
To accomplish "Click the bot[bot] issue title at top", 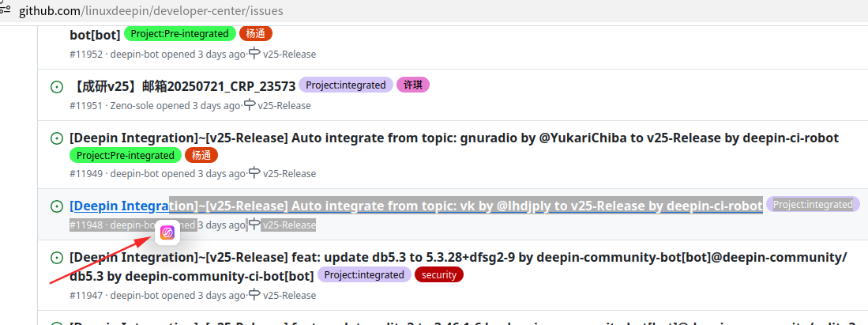I will 95,34.
